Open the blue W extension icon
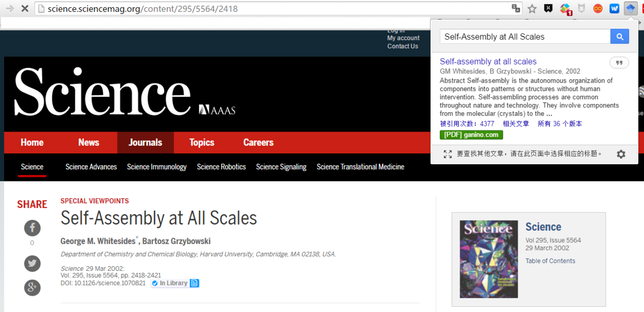This screenshot has height=312, width=644. (x=614, y=8)
